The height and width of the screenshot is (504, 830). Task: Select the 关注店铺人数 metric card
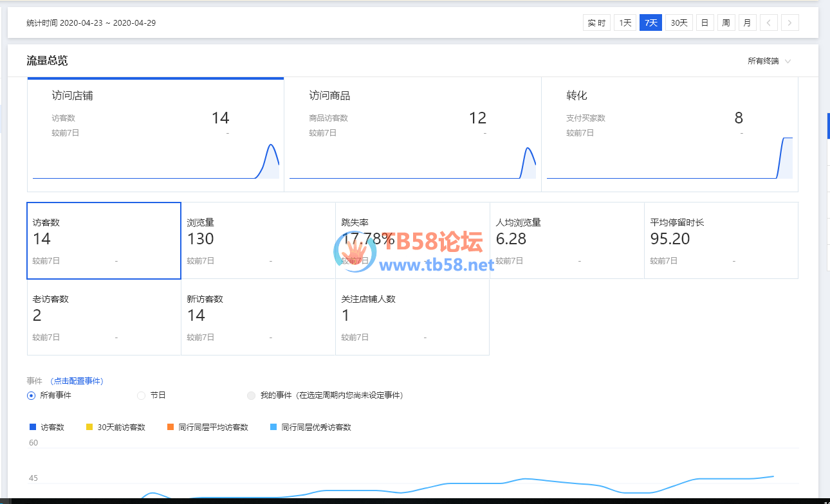[x=412, y=317]
